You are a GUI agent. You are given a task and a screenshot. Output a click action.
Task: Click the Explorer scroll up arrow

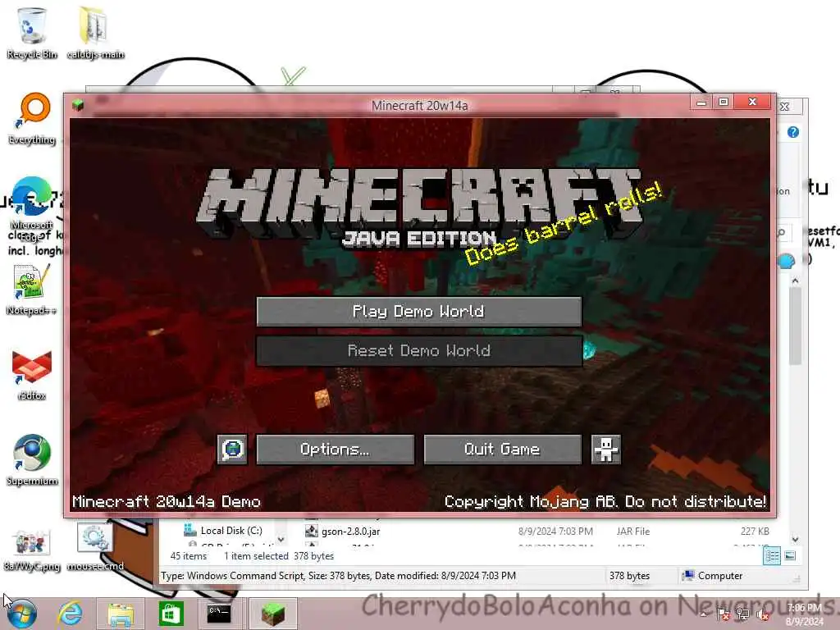tap(795, 281)
